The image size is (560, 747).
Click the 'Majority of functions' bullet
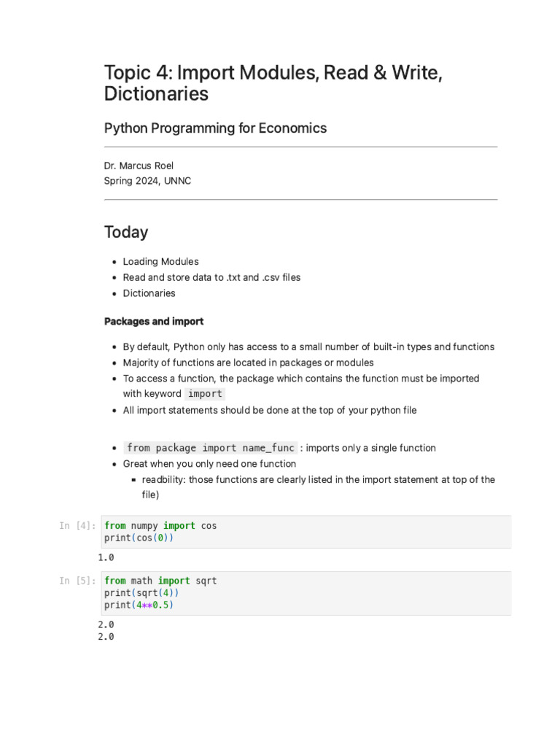pyautogui.click(x=248, y=363)
